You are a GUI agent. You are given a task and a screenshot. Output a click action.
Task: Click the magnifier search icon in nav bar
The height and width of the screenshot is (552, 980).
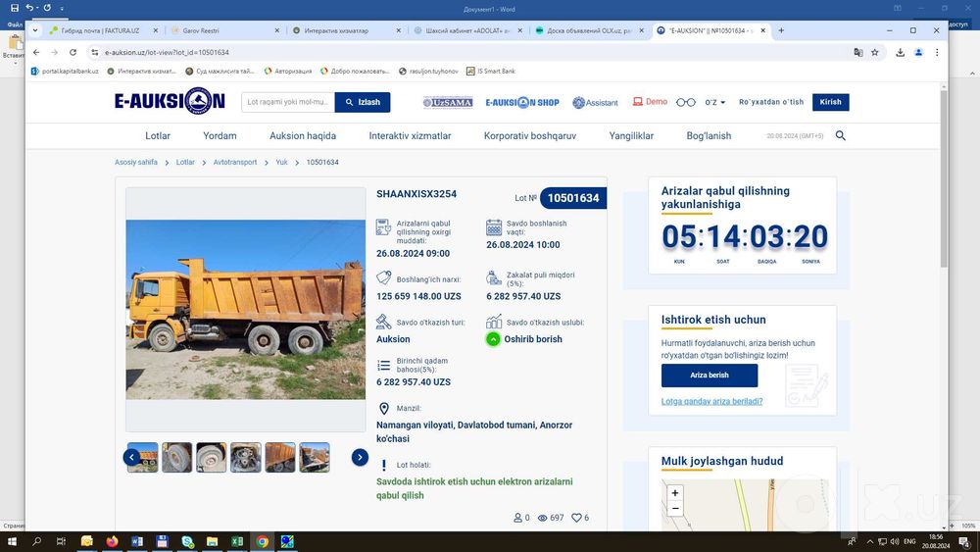(x=841, y=135)
